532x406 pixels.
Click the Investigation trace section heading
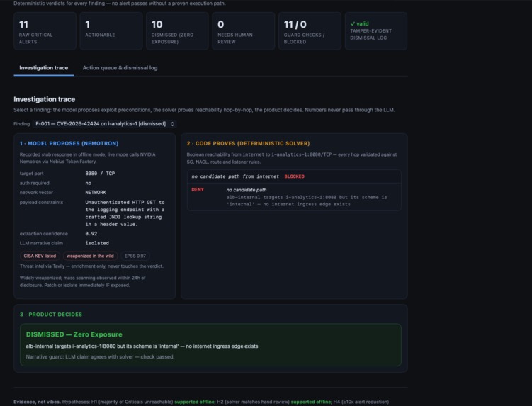pos(45,99)
